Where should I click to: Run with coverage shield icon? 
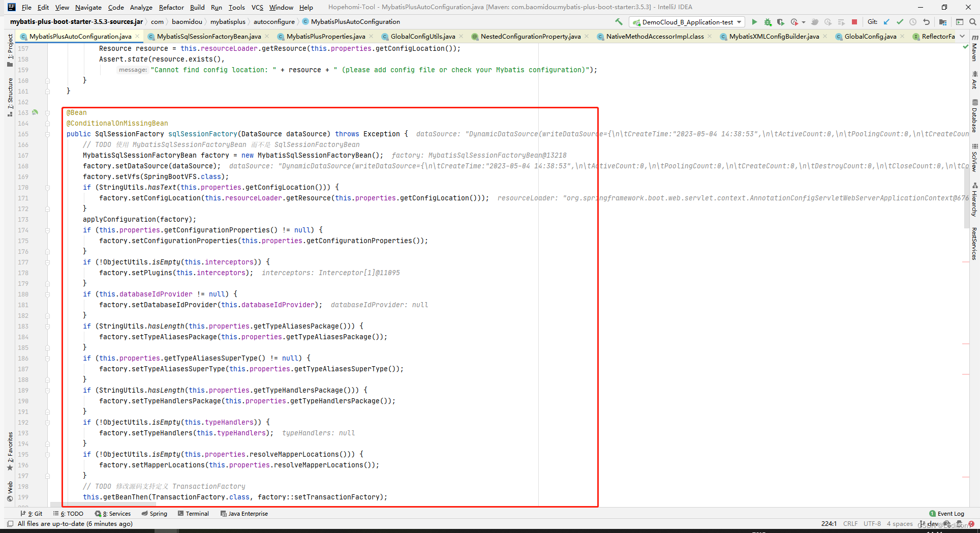coord(780,22)
